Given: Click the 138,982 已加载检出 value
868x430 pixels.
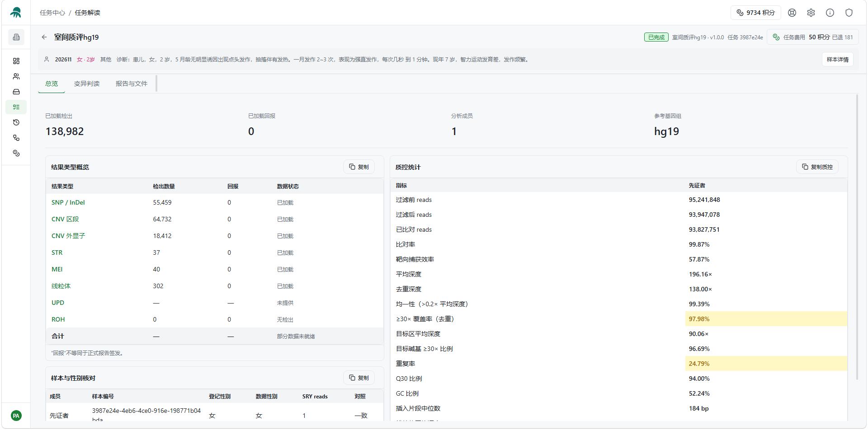Looking at the screenshot, I should pos(65,131).
